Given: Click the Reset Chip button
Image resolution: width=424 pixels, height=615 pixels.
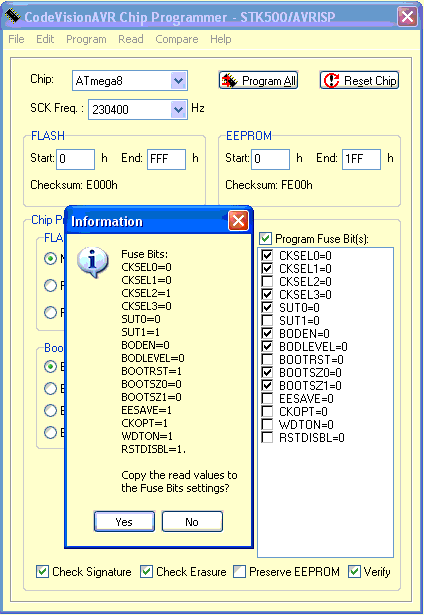Looking at the screenshot, I should (x=359, y=80).
